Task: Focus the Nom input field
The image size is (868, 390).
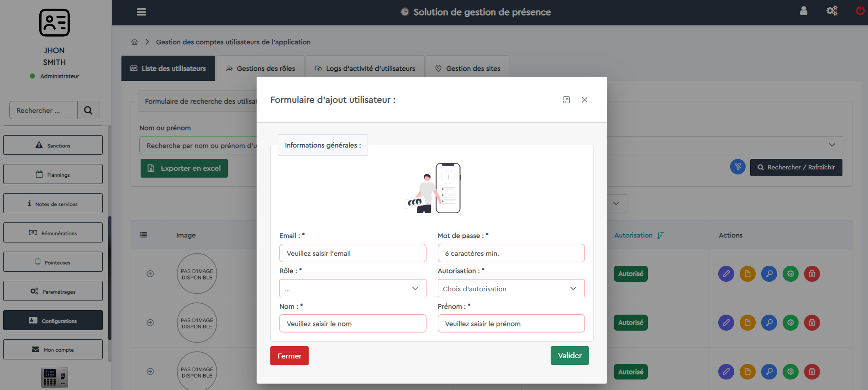Action: pyautogui.click(x=352, y=323)
